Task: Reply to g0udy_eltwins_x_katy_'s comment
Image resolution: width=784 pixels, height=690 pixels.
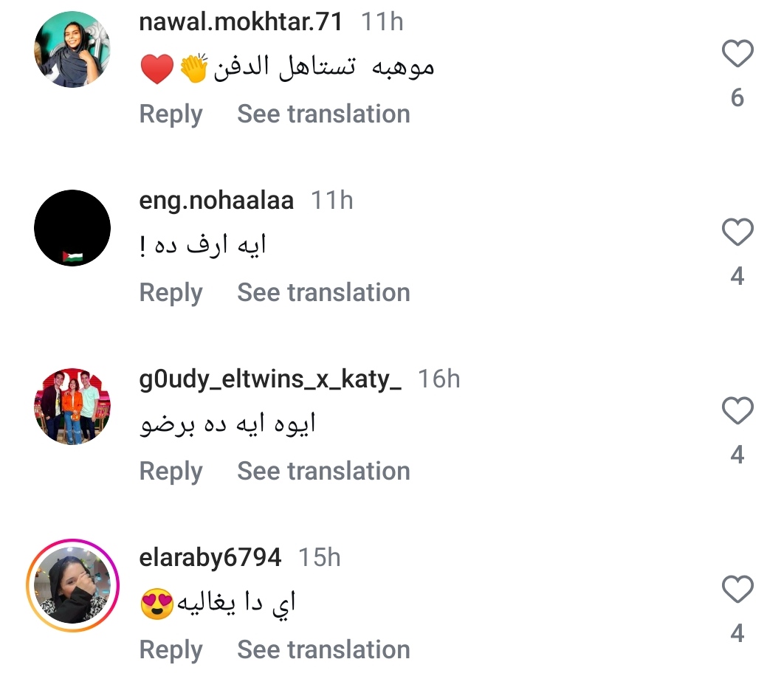Action: (171, 472)
